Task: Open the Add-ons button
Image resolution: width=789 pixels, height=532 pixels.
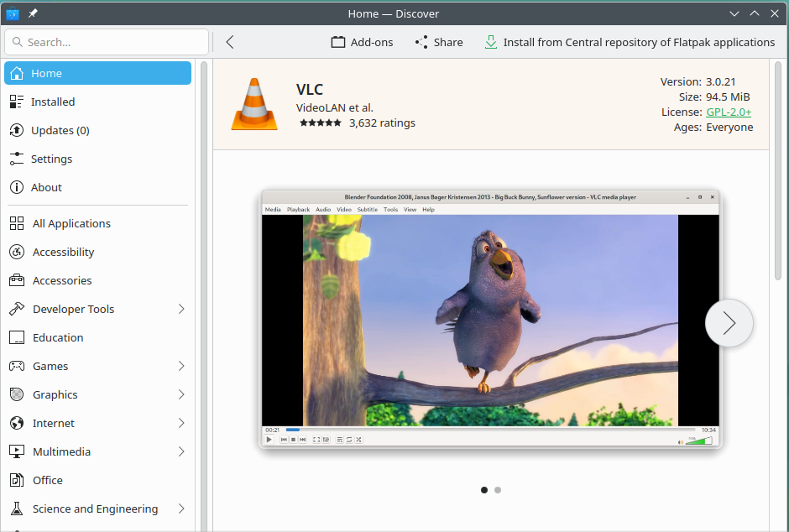Action: point(362,42)
